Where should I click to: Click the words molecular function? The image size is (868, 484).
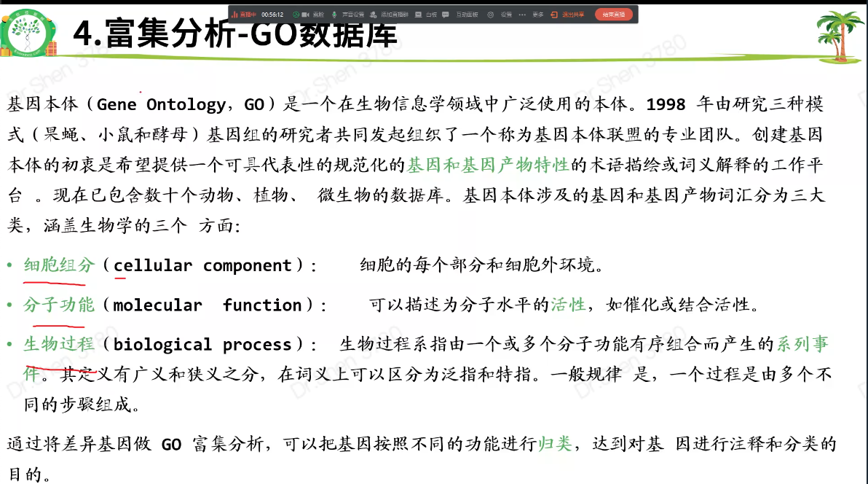pyautogui.click(x=208, y=305)
